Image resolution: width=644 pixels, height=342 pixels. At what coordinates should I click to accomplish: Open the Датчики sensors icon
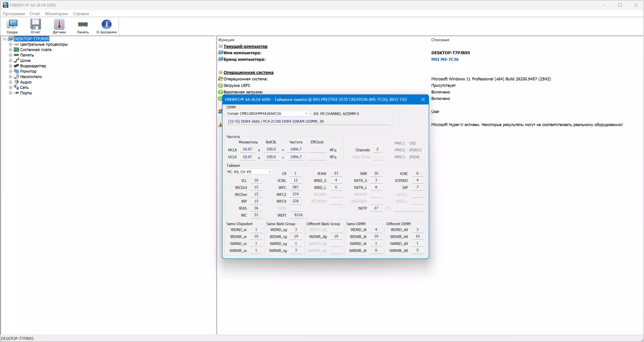59,26
